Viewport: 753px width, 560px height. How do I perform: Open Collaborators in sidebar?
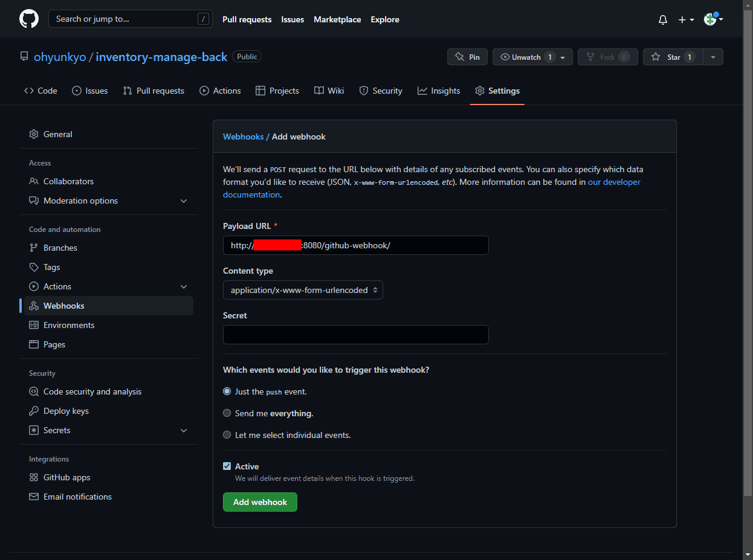click(109, 181)
